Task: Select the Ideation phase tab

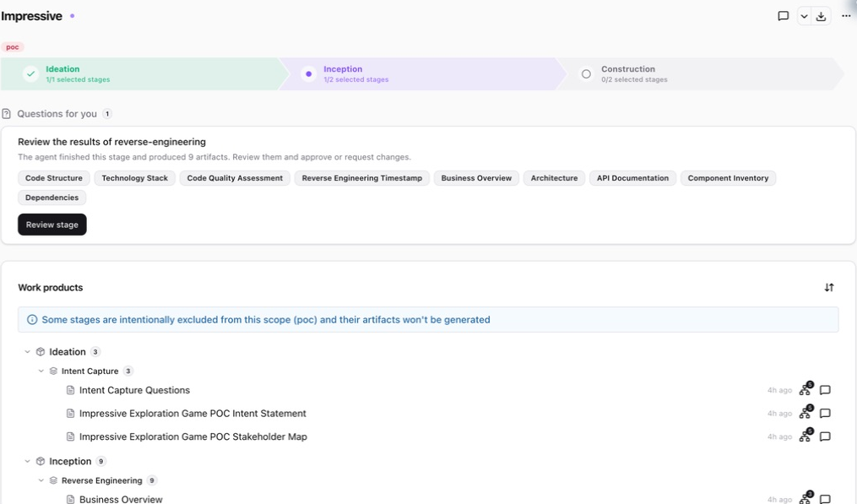Action: click(140, 73)
